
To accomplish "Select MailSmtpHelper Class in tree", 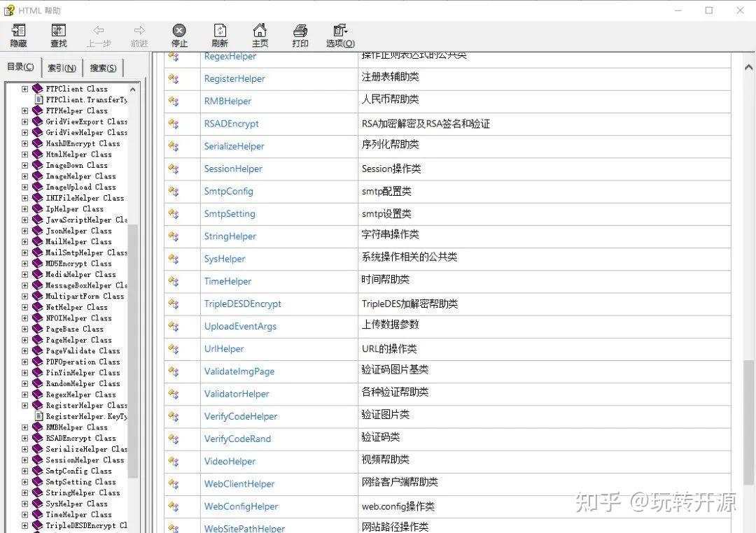I will pyautogui.click(x=86, y=253).
